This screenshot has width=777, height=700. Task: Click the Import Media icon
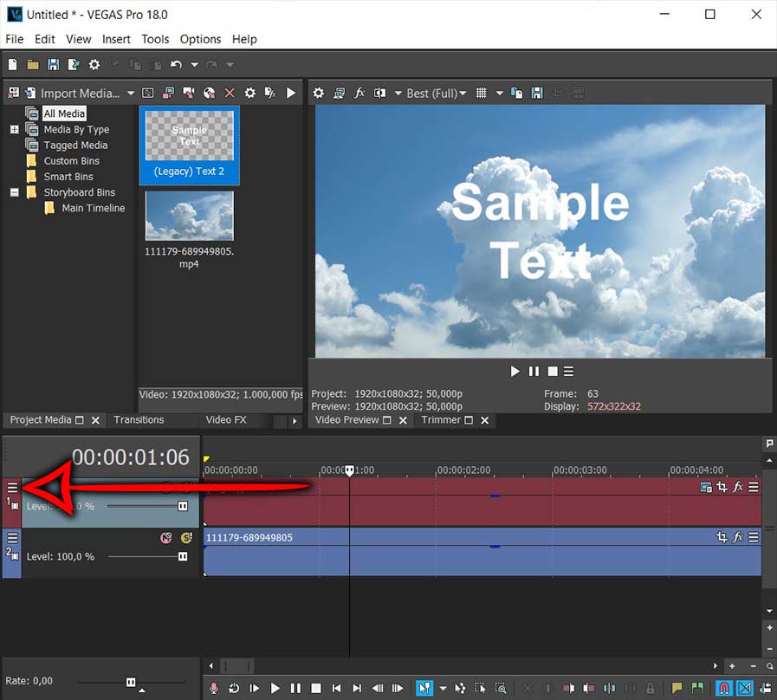point(29,94)
